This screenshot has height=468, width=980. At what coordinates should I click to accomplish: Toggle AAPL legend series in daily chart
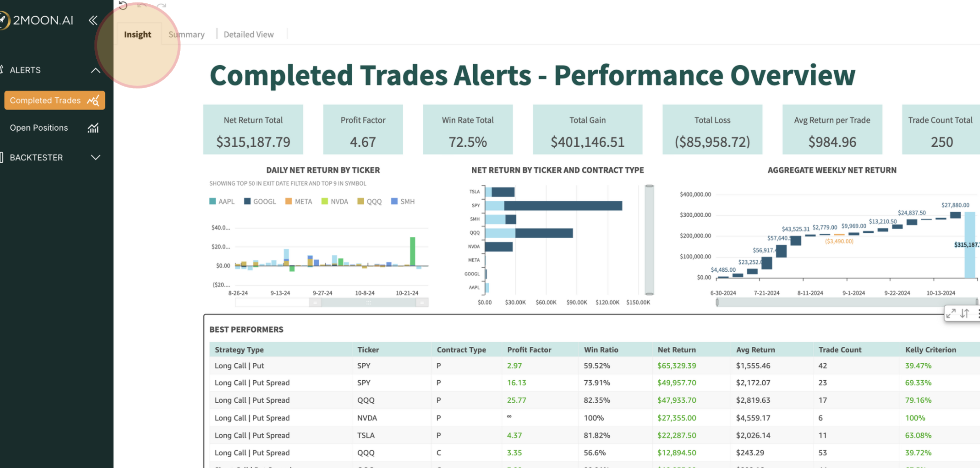point(222,201)
